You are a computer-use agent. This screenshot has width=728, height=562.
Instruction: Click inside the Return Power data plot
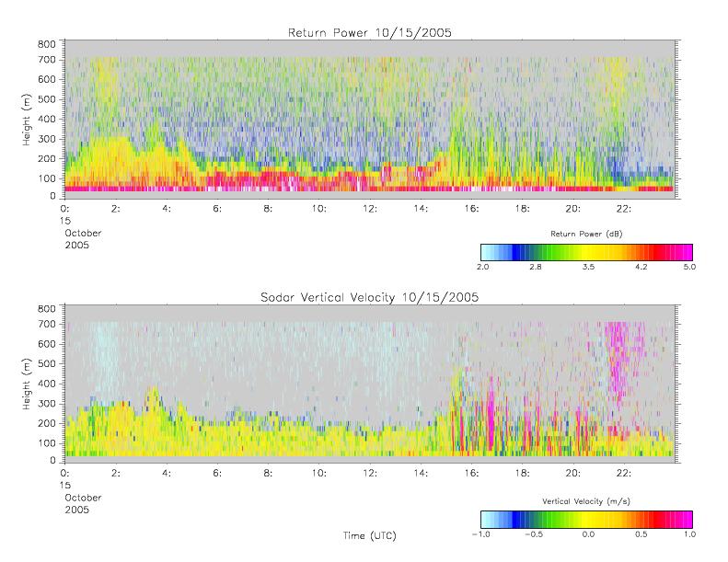coord(370,120)
